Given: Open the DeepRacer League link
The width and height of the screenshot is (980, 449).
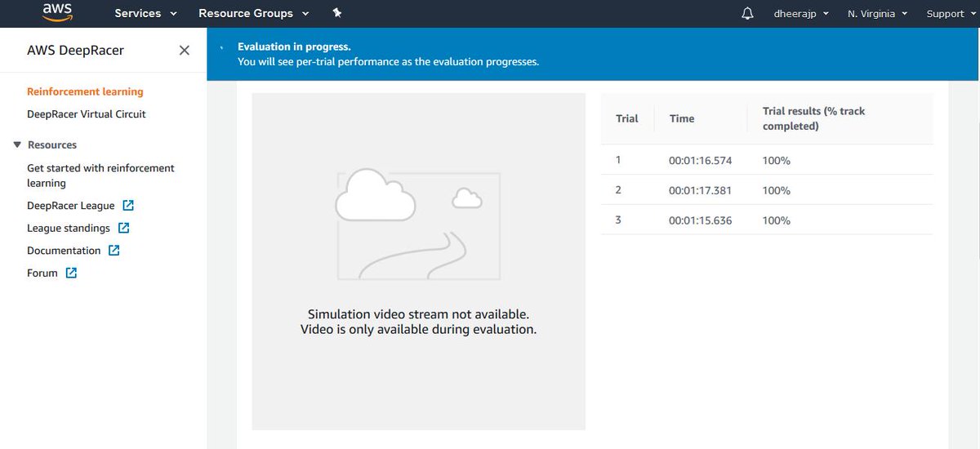Looking at the screenshot, I should 71,206.
